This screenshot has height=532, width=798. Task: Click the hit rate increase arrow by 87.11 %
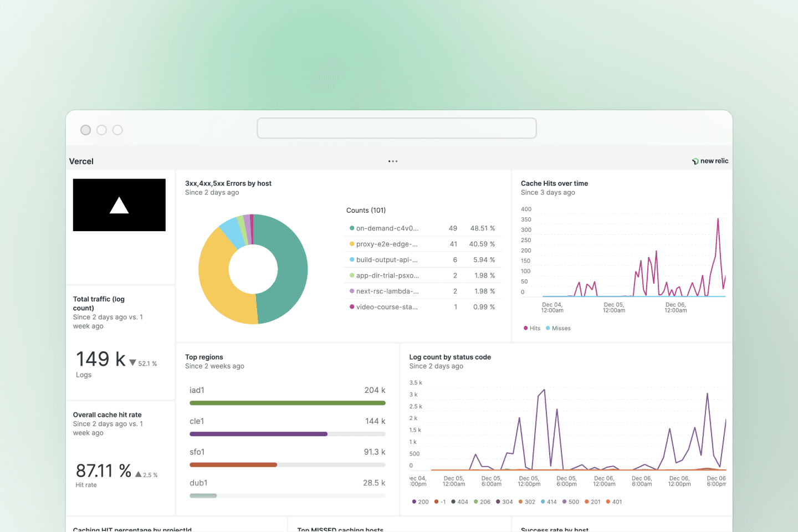click(x=138, y=475)
